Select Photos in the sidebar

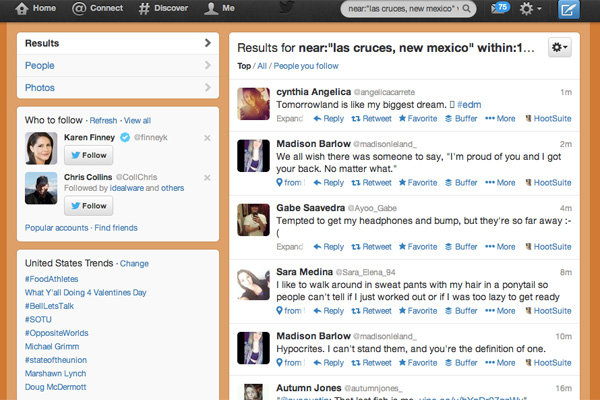pyautogui.click(x=118, y=88)
